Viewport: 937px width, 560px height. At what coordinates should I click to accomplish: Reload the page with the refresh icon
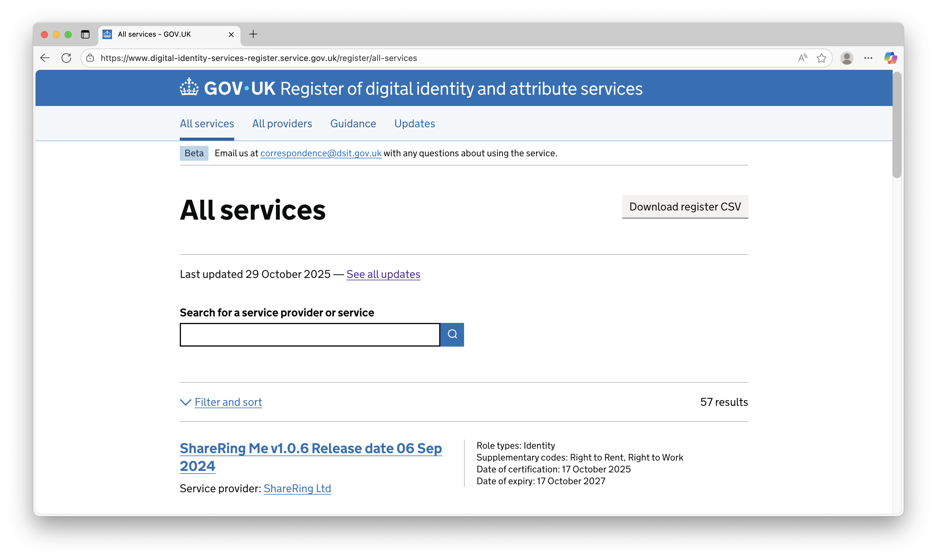(x=66, y=58)
